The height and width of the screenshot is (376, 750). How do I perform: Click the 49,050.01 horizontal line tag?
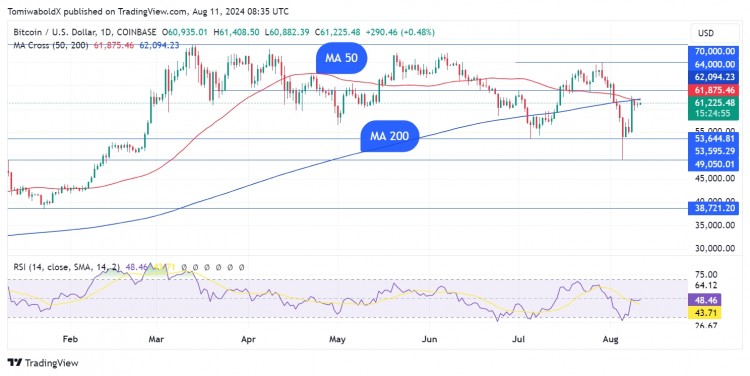(713, 165)
